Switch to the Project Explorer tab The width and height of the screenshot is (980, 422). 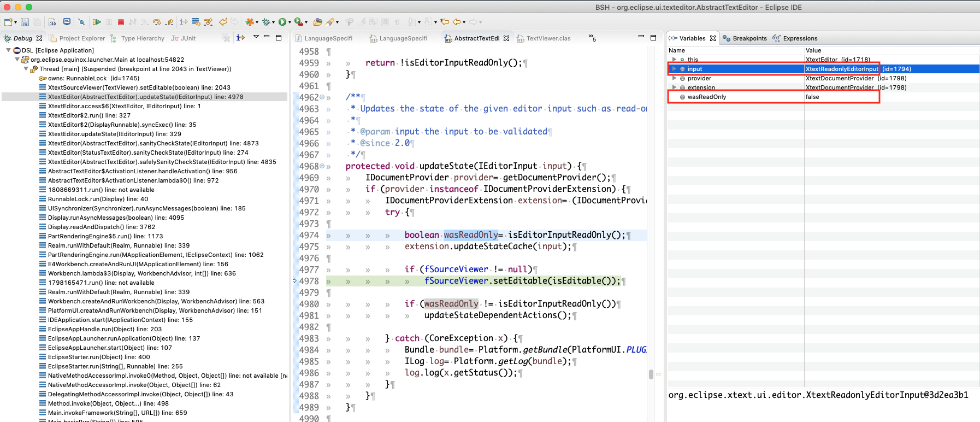[77, 38]
